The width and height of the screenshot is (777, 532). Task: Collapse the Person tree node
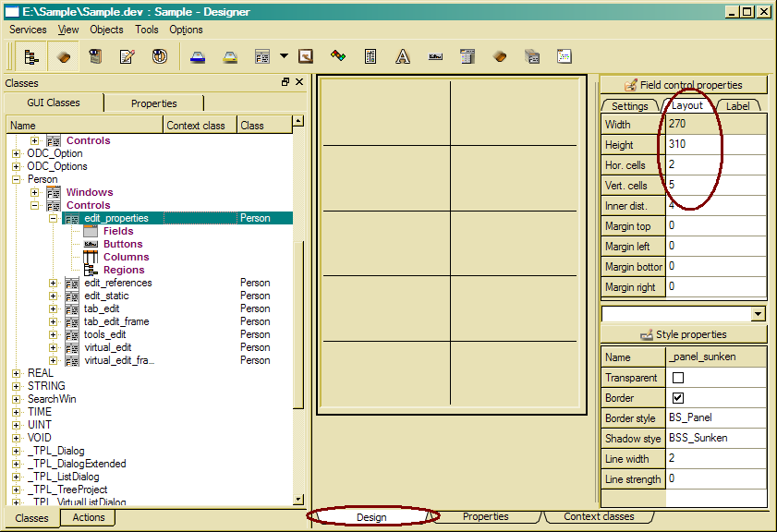click(x=16, y=179)
